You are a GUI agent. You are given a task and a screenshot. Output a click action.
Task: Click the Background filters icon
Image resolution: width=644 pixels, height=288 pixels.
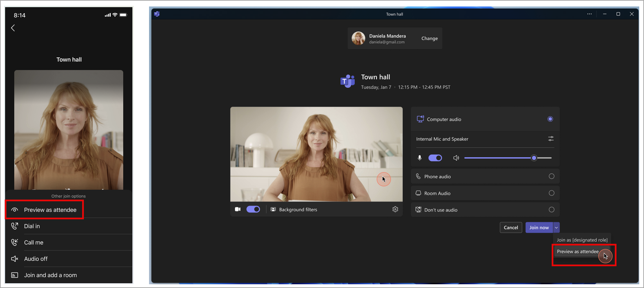coord(273,209)
